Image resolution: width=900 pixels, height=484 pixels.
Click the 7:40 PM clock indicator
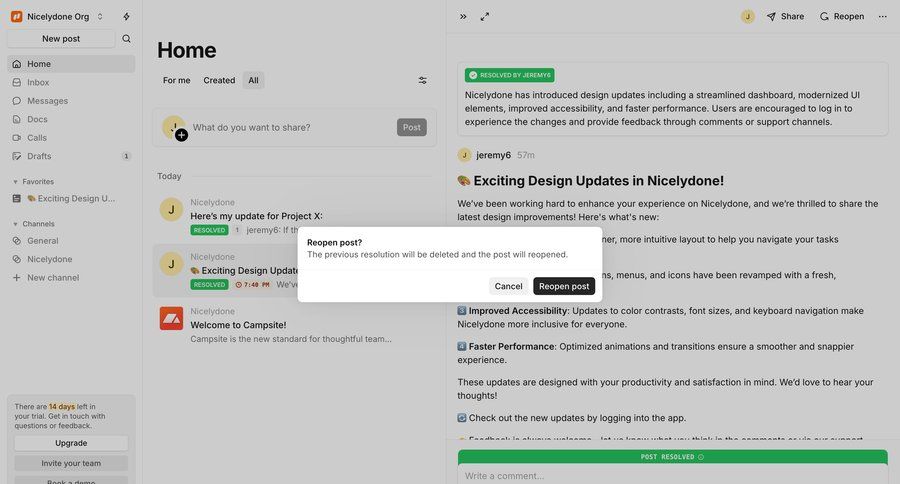(x=253, y=285)
